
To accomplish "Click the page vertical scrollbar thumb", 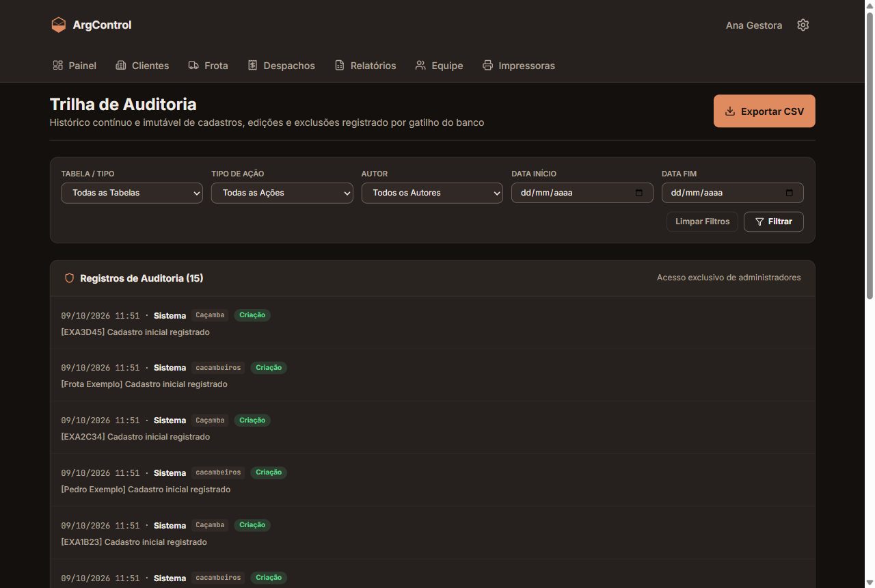I will pos(870,155).
